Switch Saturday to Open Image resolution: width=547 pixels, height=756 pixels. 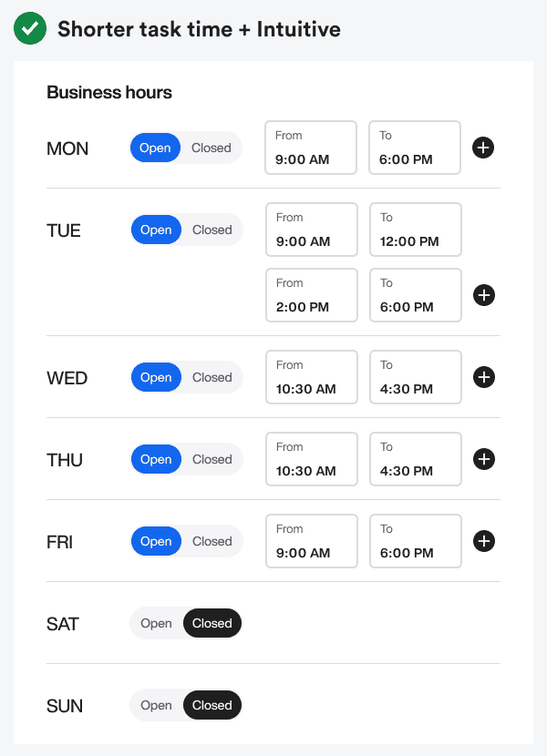pyautogui.click(x=156, y=624)
